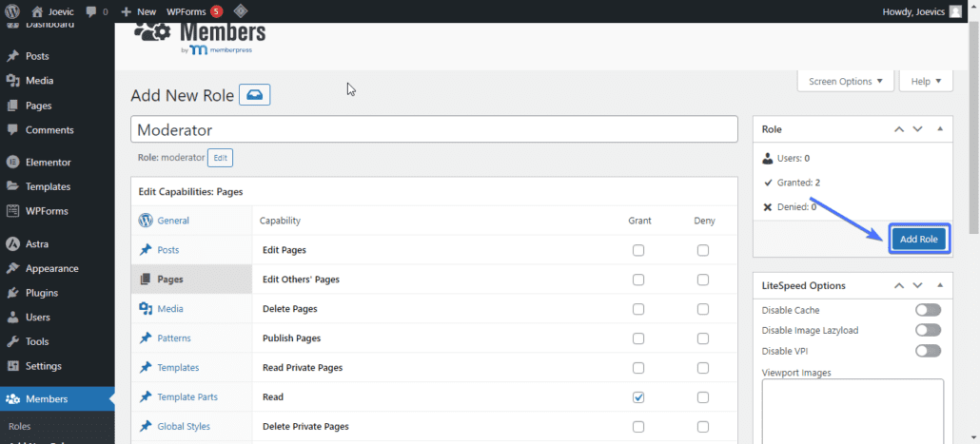The image size is (980, 444).
Task: Click the Users icon in sidebar
Action: [x=12, y=318]
